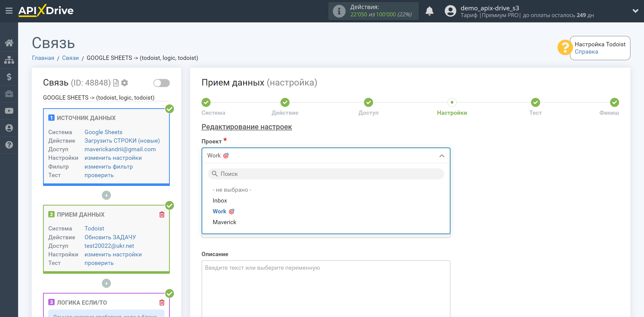Open the video tutorials icon in the sidebar

click(9, 111)
